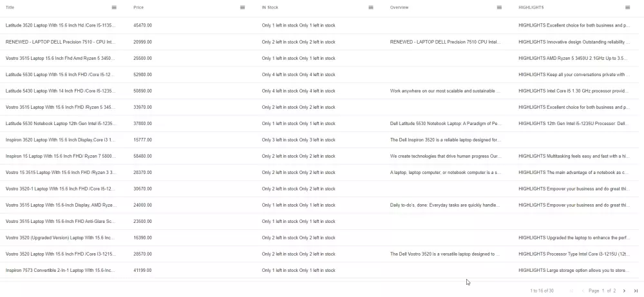Image resolution: width=644 pixels, height=297 pixels.
Task: Select highlights 'Keep all your conversations private'
Action: 574,75
